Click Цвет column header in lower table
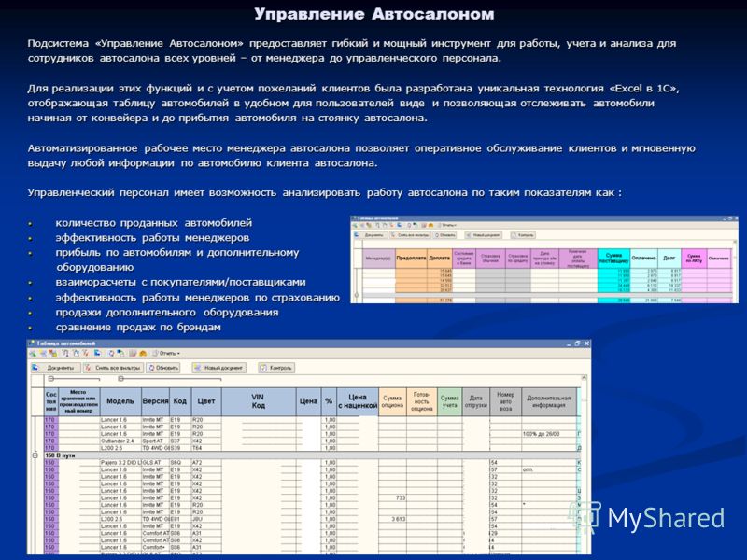Viewport: 747px width, 560px height. (206, 401)
